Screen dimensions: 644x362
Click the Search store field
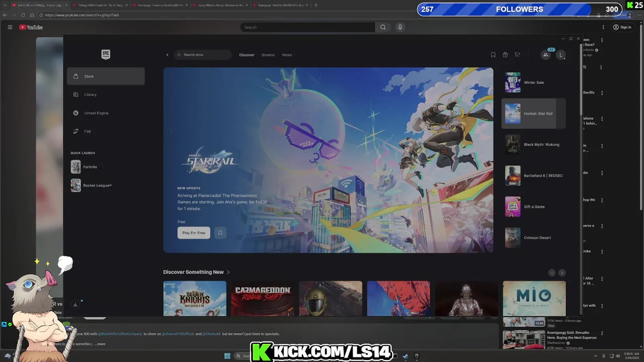pyautogui.click(x=203, y=55)
